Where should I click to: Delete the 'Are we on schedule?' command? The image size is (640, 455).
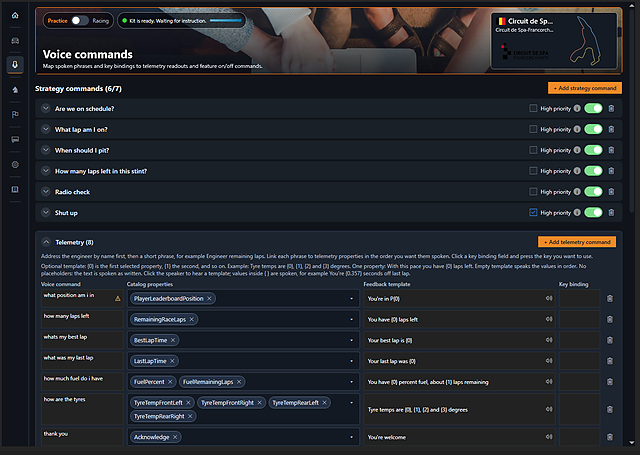click(x=611, y=109)
